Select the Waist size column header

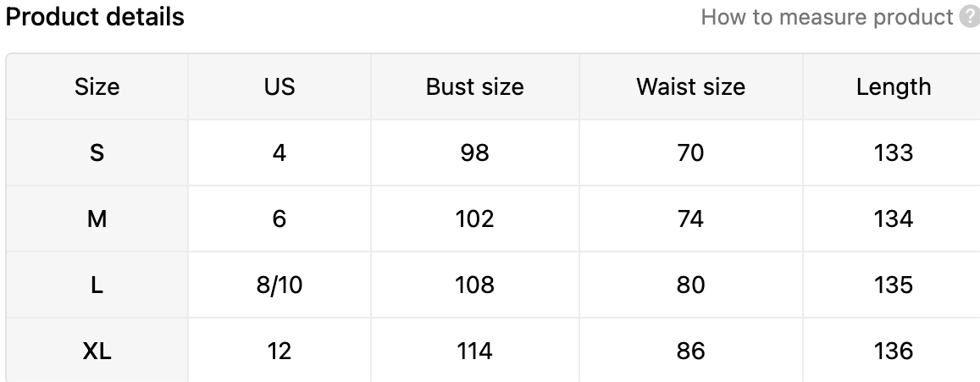(x=690, y=87)
